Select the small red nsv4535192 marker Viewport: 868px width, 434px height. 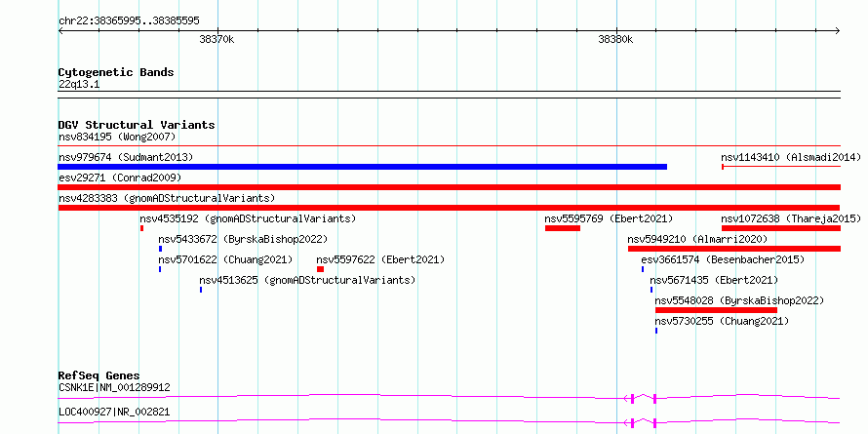pos(141,228)
